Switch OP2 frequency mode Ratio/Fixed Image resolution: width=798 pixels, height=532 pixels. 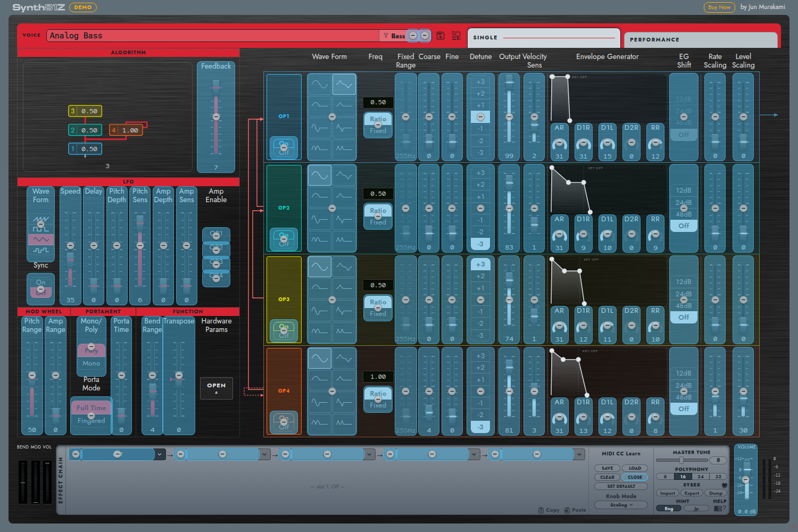378,217
